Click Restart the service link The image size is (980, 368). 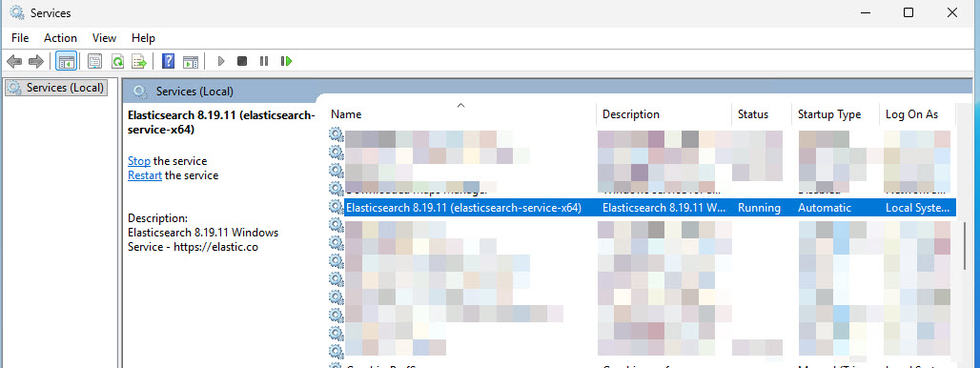click(x=144, y=175)
